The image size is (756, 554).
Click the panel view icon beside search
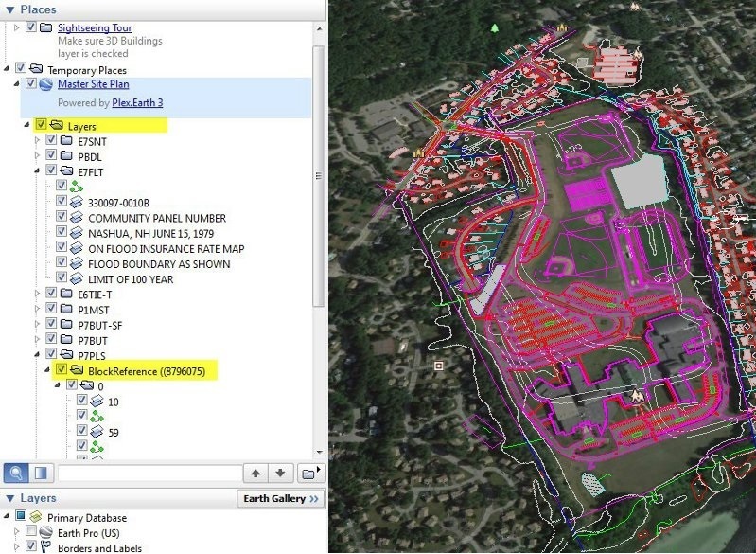coord(41,473)
